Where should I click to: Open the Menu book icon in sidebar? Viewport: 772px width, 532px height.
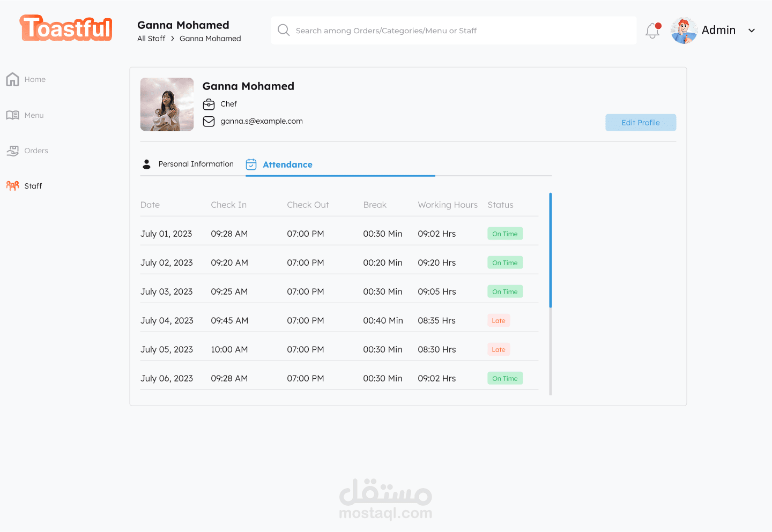click(x=13, y=115)
